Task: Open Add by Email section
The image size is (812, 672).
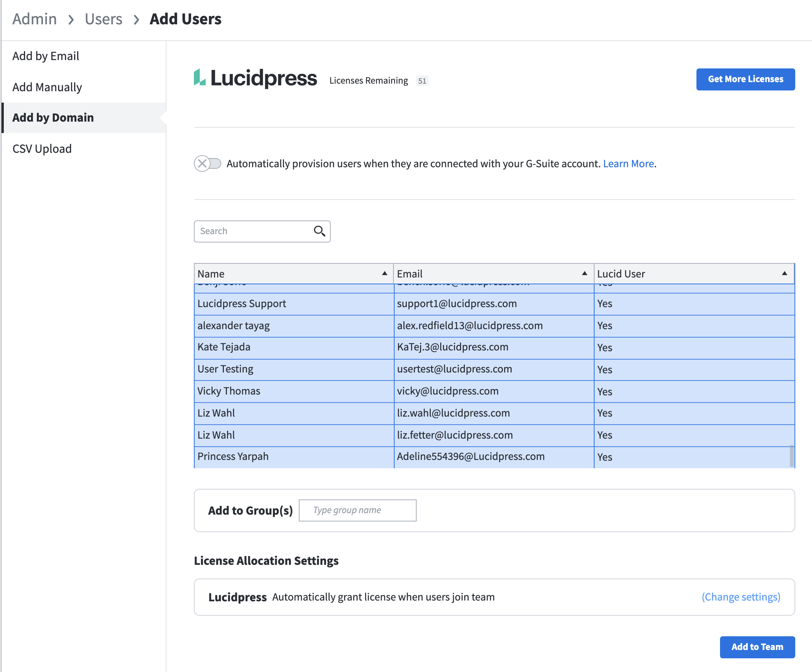Action: [x=46, y=56]
